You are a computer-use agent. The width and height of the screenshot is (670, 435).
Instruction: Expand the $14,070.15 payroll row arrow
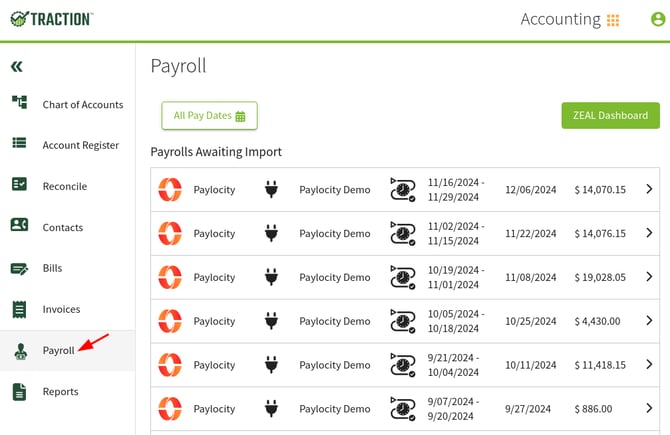pyautogui.click(x=648, y=189)
